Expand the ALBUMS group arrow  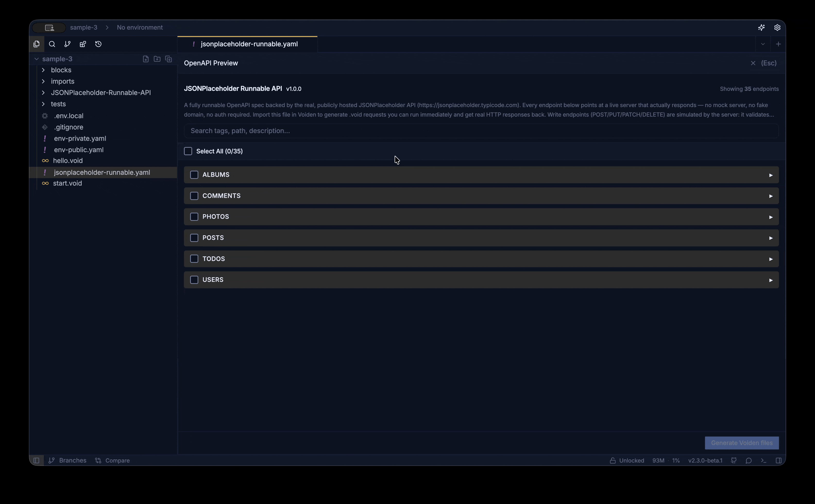click(x=771, y=175)
